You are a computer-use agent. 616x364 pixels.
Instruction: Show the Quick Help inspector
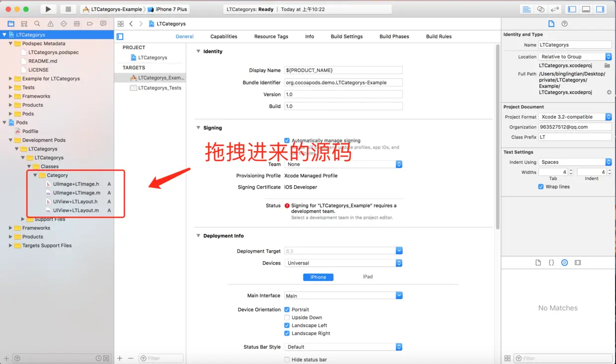point(564,24)
